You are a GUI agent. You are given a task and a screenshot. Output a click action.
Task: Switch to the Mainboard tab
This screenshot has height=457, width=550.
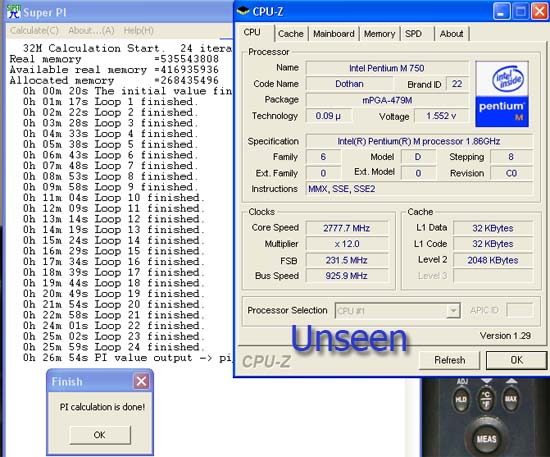(x=334, y=34)
